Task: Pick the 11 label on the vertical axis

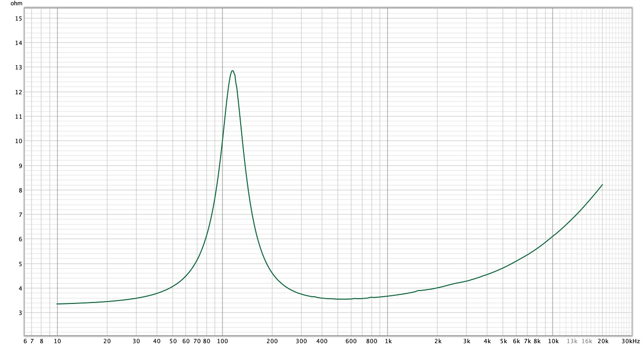Action: pos(19,116)
